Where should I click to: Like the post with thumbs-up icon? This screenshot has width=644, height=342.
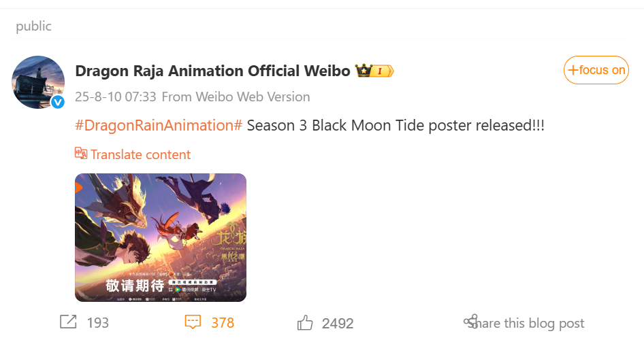(305, 323)
